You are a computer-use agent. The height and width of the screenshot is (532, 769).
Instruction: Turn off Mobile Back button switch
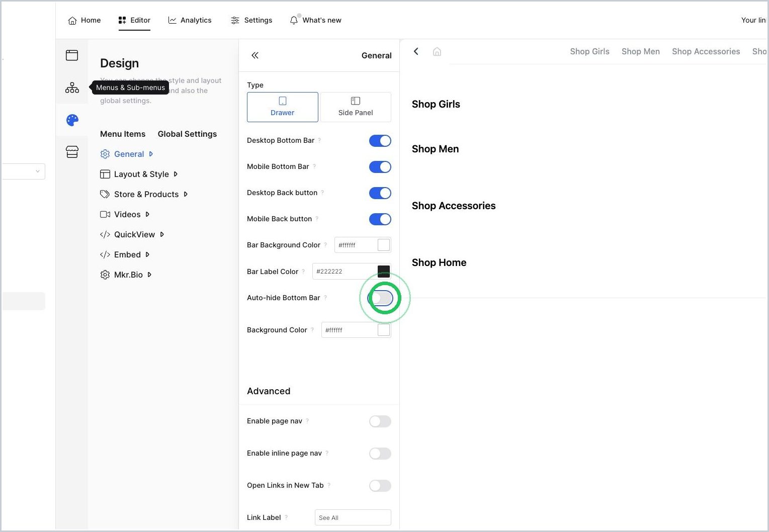coord(380,219)
